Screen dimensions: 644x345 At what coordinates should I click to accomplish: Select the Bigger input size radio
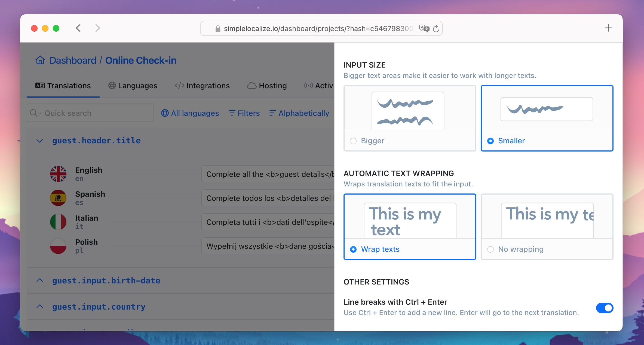353,141
